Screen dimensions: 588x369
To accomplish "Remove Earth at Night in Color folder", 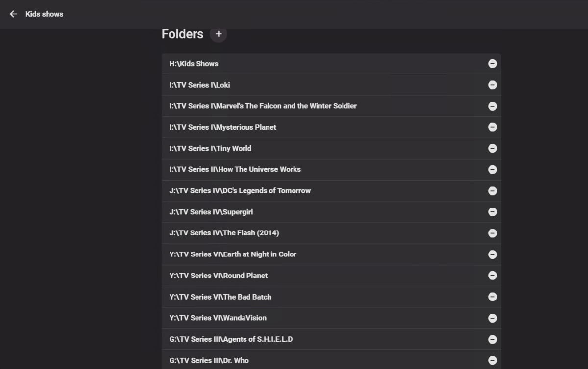I will pyautogui.click(x=492, y=254).
